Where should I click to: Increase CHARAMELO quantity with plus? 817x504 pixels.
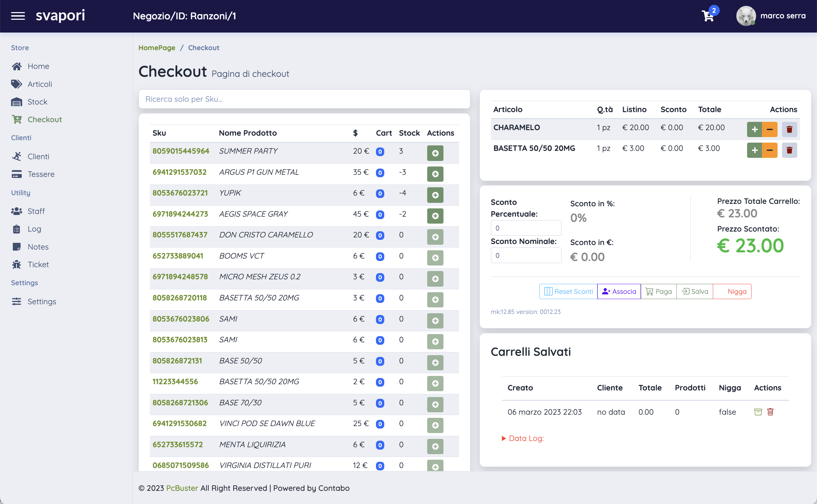[x=755, y=129]
